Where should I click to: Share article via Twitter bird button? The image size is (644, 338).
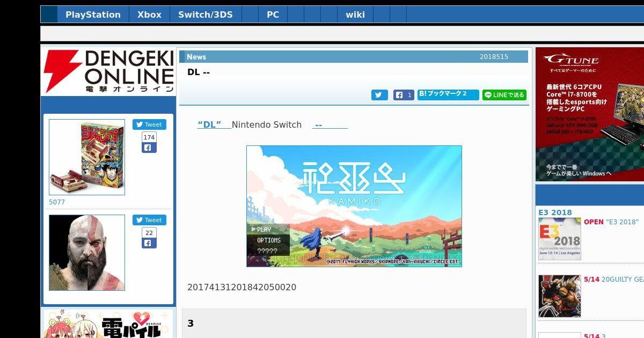tap(379, 95)
